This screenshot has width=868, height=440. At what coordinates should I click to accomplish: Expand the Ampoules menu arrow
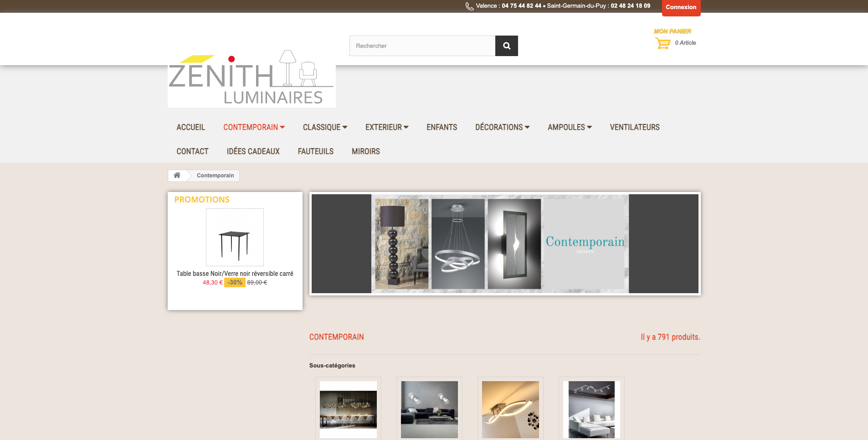(x=590, y=127)
